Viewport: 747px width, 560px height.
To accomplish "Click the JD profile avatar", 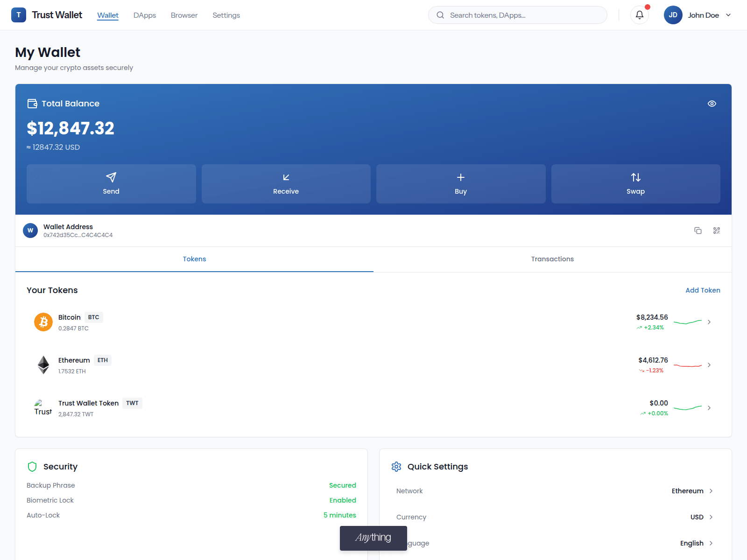I will (673, 15).
